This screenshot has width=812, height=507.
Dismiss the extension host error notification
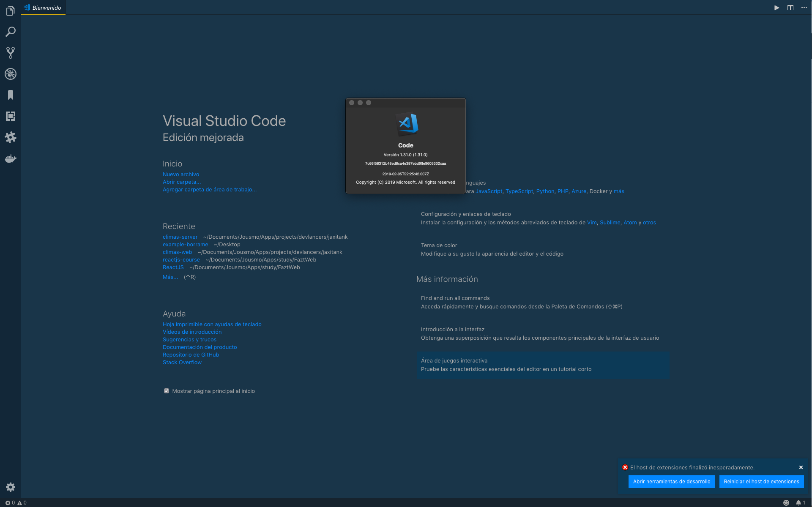click(x=801, y=467)
